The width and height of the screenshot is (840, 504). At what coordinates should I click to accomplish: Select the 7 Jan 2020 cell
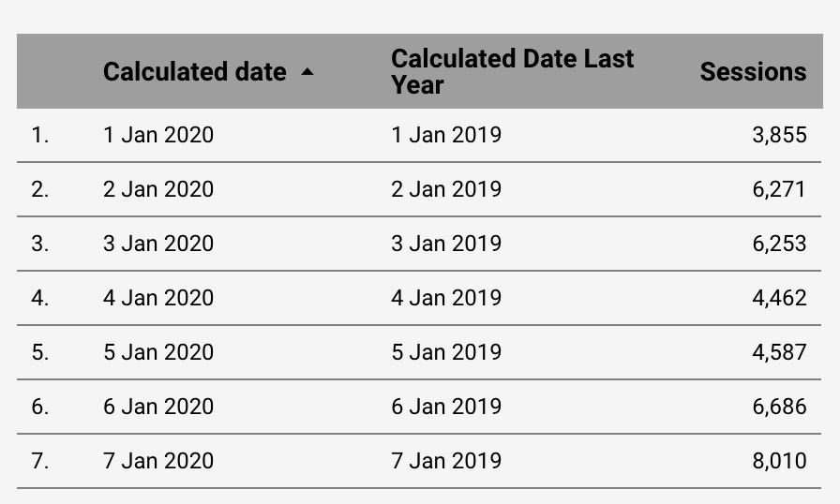[x=158, y=461]
